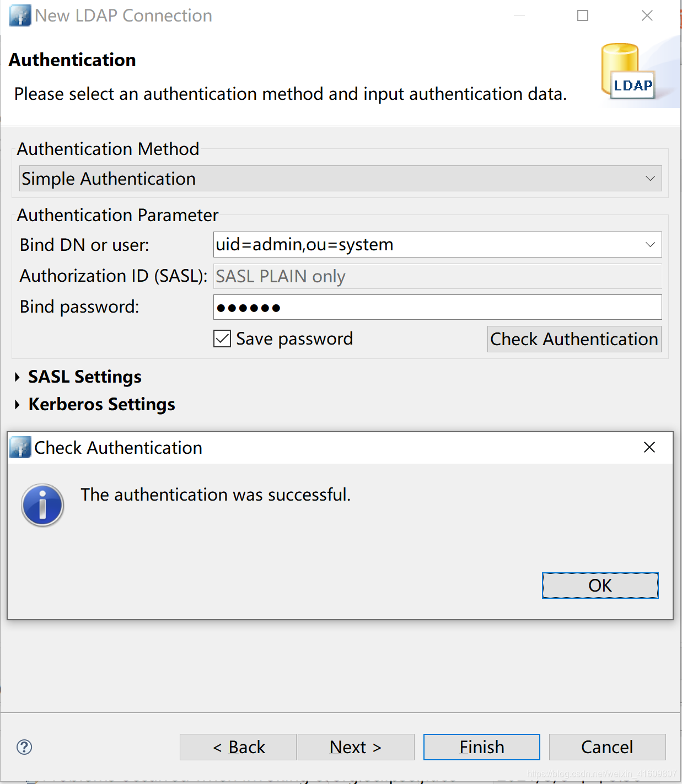Viewport: 682px width, 784px height.
Task: Click the 'Authentication Method' group title
Action: (108, 149)
